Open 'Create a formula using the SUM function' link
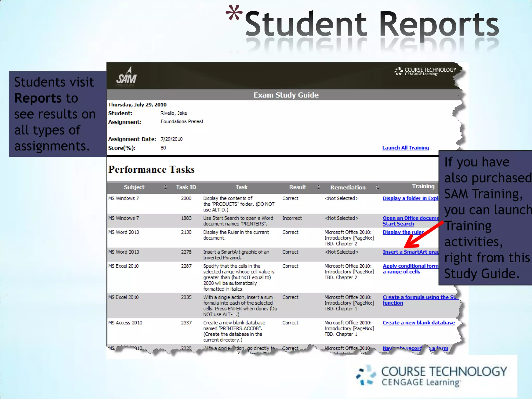Image resolution: width=532 pixels, height=399 pixels. coord(419,297)
